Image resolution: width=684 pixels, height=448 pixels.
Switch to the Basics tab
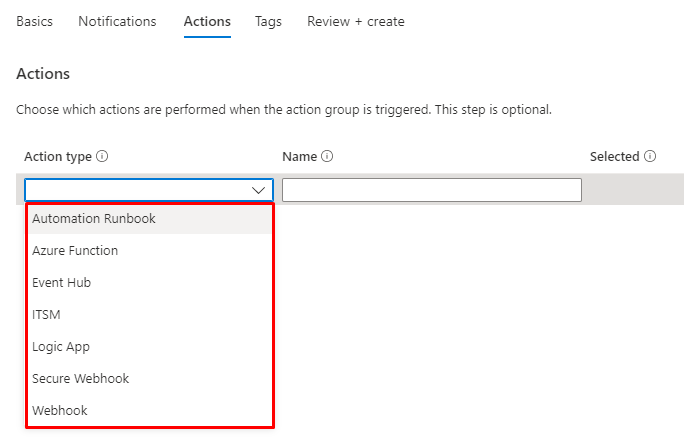click(x=35, y=21)
